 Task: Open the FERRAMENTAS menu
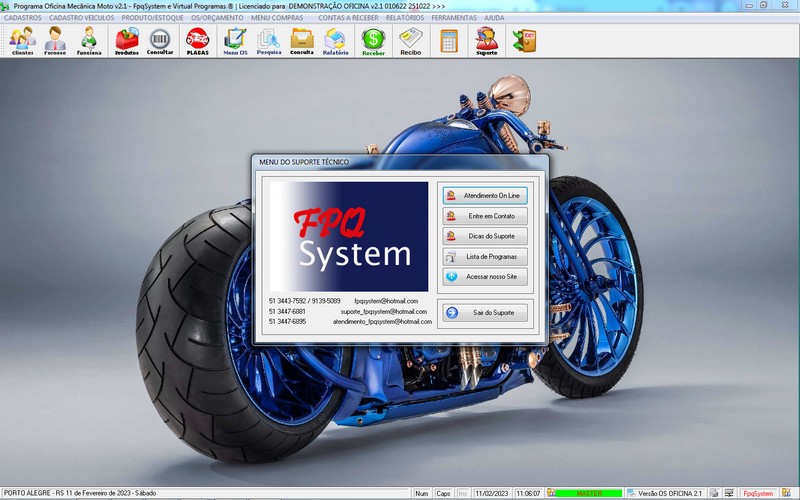[x=454, y=18]
